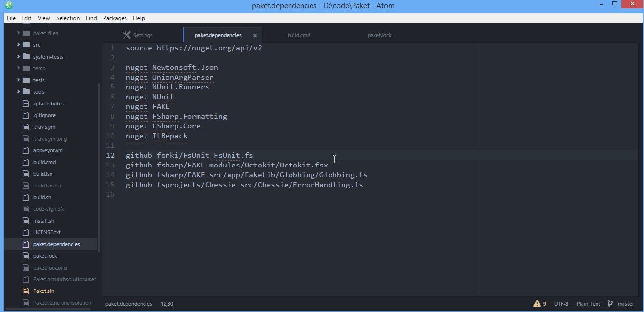Open .travis.yml.orig in tree view
This screenshot has height=312, width=644.
[50, 139]
